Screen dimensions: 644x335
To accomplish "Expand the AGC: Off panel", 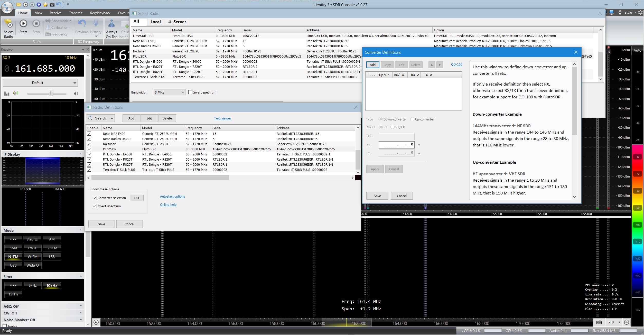I will 81,306.
